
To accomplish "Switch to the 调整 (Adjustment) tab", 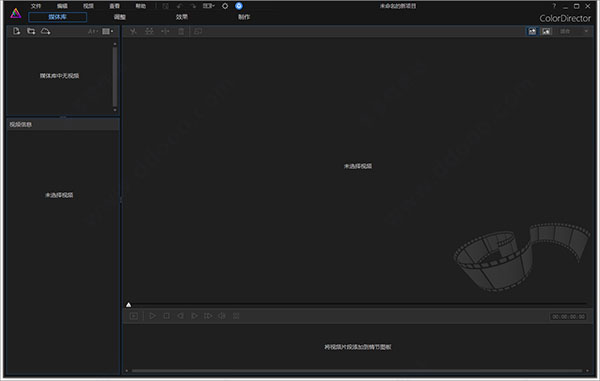I will (x=120, y=17).
